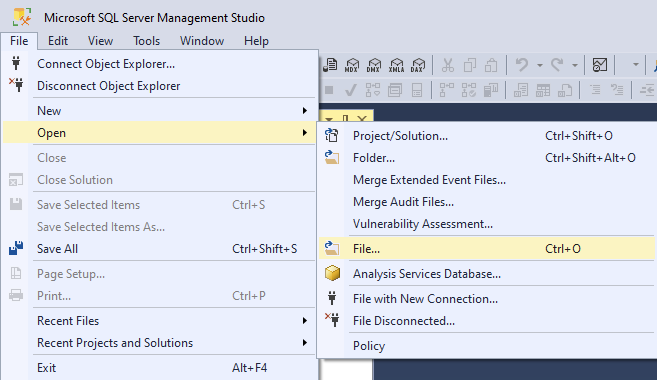The height and width of the screenshot is (380, 657).
Task: Choose File with New Connection...
Action: point(486,299)
